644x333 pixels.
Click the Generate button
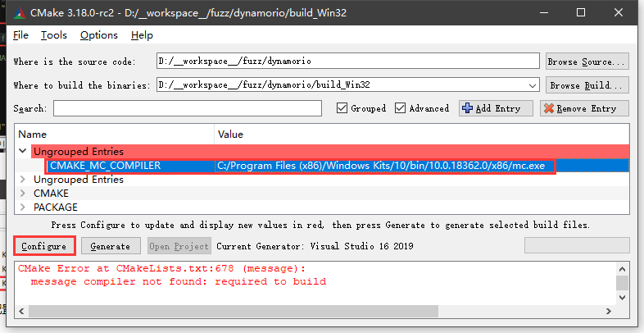pyautogui.click(x=111, y=246)
